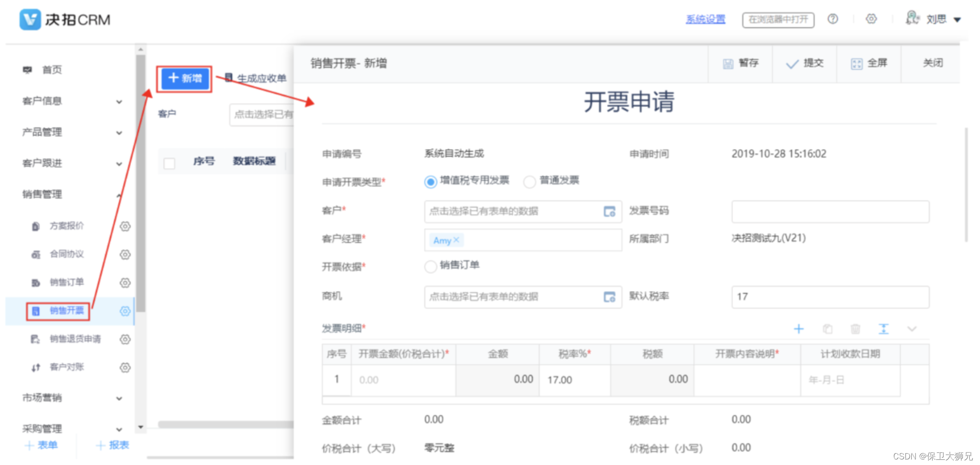Screen dimensions: 980x465
Task: Expand the 客户信息 sidebar section
Action: [x=119, y=102]
